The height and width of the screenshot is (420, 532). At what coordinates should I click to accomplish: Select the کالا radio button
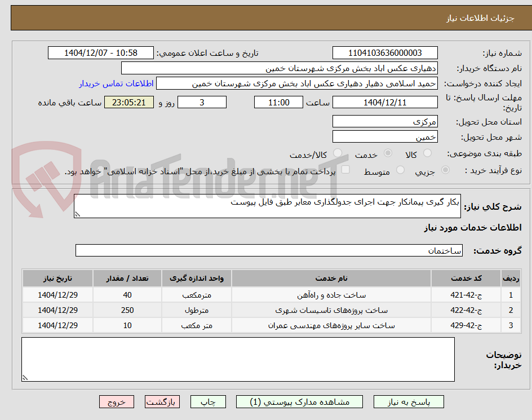tap(428, 153)
